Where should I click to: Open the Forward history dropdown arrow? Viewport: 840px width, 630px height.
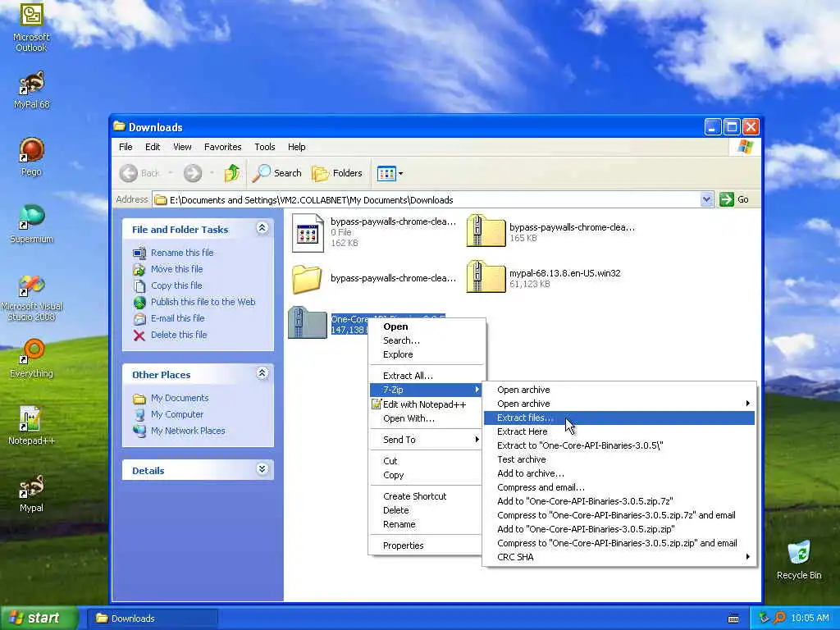click(x=212, y=173)
